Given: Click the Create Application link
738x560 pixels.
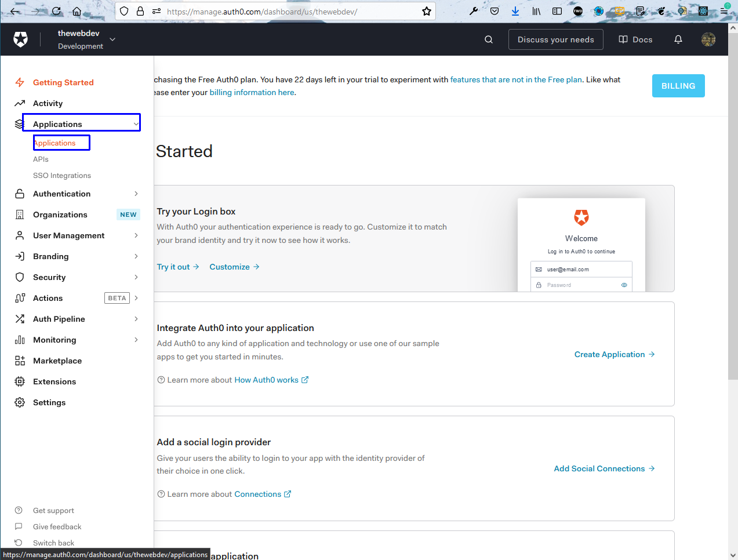Looking at the screenshot, I should (615, 354).
